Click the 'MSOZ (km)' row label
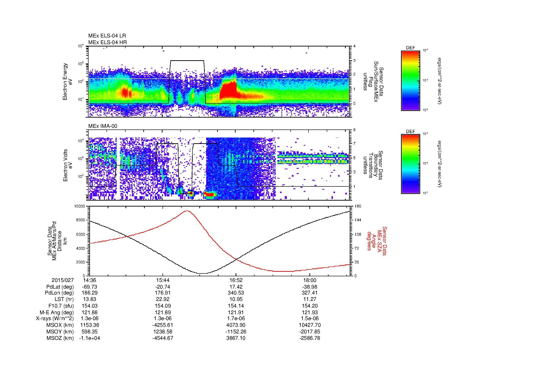This screenshot has width=555, height=392. pos(60,338)
